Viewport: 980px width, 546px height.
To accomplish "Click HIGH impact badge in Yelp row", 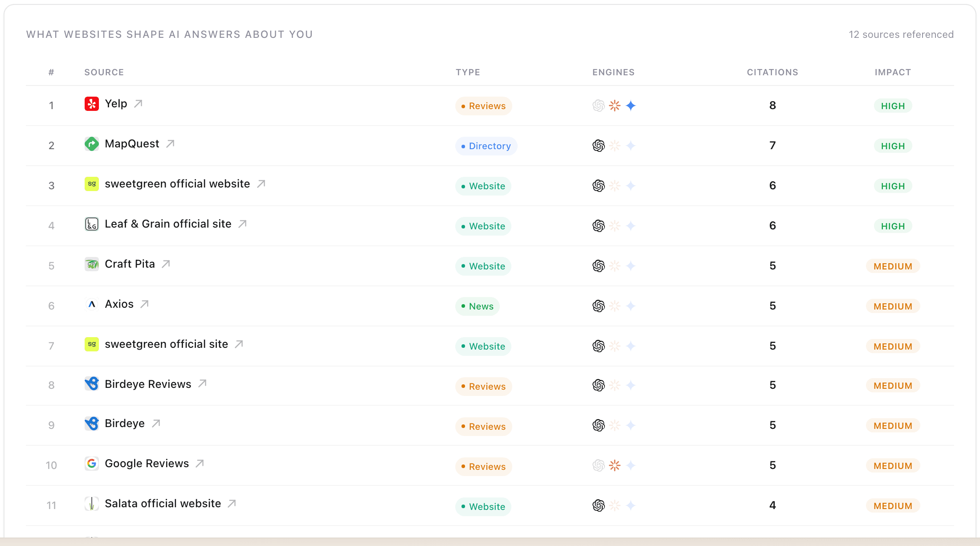I will (x=893, y=106).
